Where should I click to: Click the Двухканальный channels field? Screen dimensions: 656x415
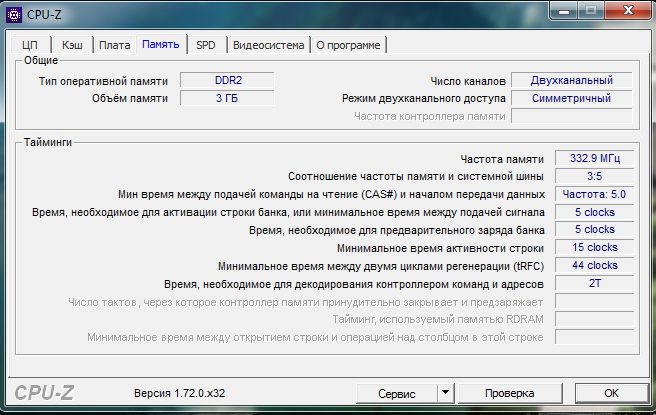571,80
